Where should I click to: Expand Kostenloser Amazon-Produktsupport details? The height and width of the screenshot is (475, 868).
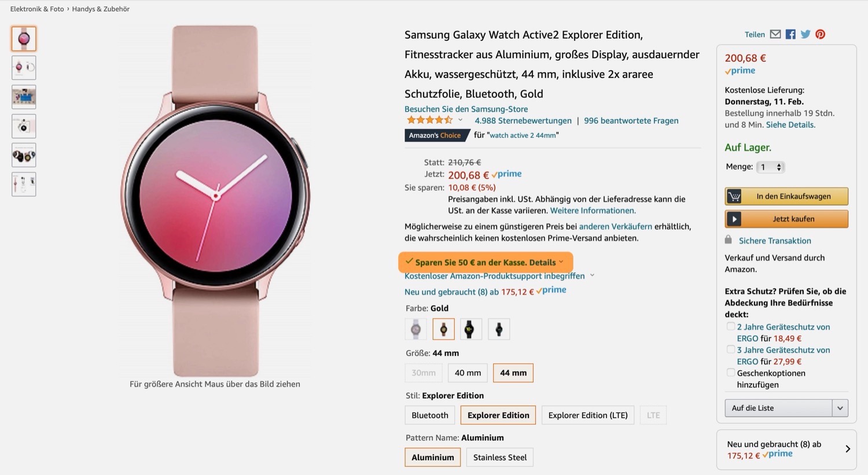(x=592, y=276)
